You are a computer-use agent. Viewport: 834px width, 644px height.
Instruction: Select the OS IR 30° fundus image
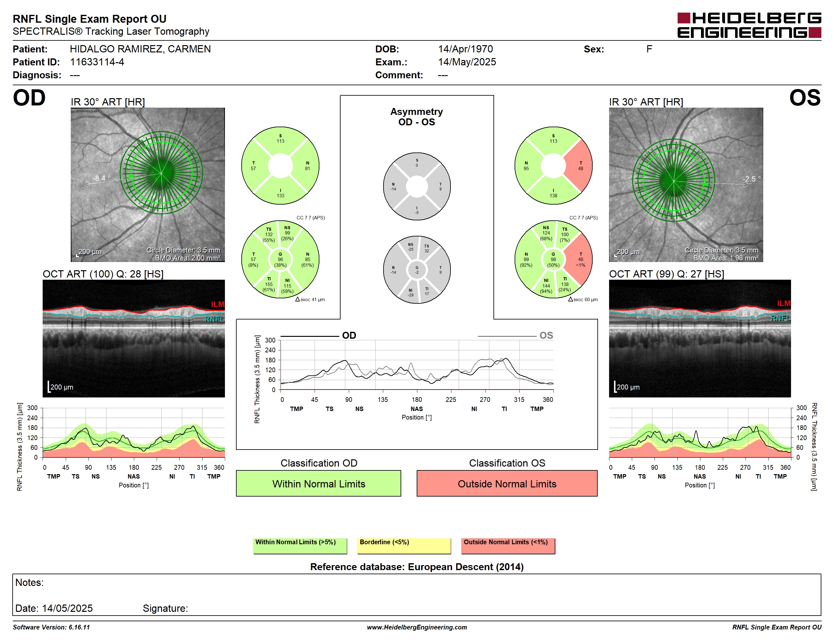click(686, 185)
